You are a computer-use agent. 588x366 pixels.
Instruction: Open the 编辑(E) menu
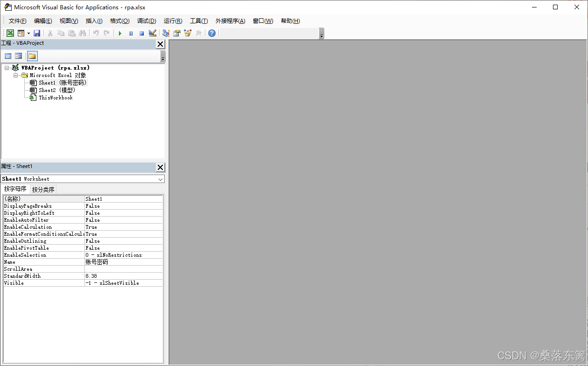coord(43,21)
